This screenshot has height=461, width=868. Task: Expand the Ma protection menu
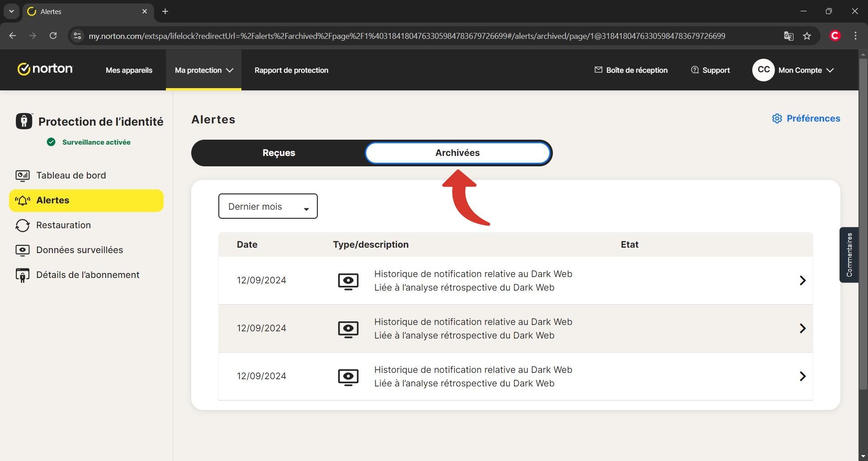[203, 70]
